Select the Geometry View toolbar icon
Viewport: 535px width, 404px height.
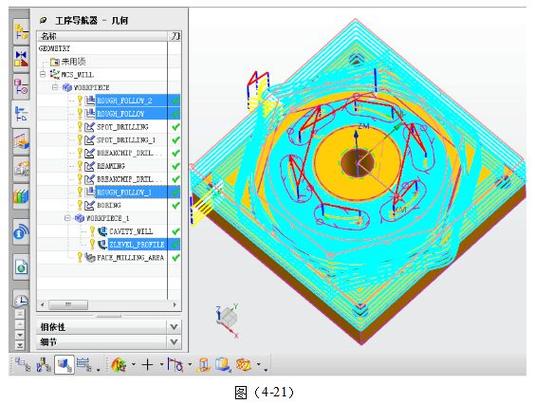[64, 365]
